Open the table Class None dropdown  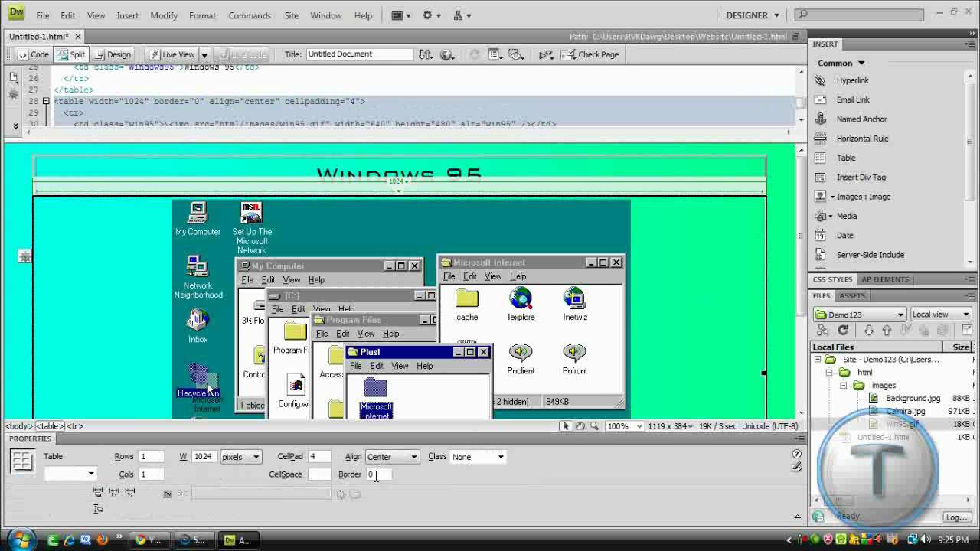tap(478, 457)
